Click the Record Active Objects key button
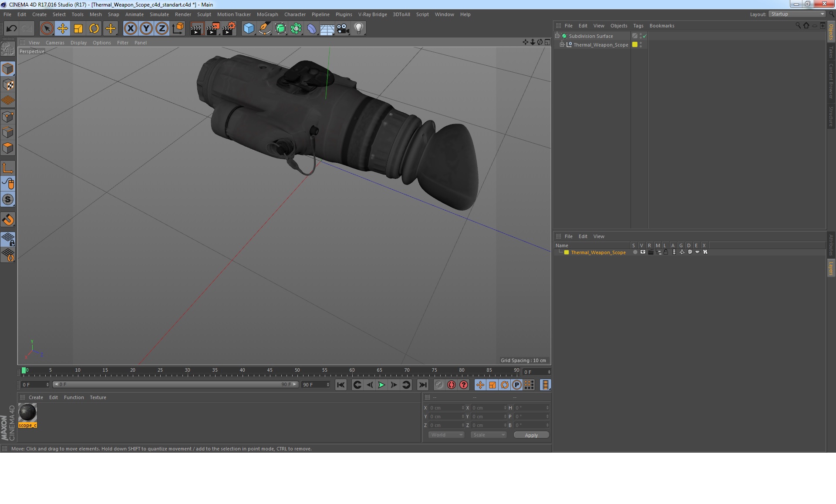The image size is (836, 504). [x=439, y=385]
